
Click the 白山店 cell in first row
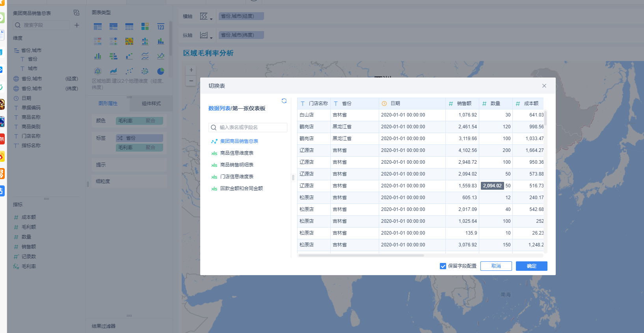pos(314,115)
